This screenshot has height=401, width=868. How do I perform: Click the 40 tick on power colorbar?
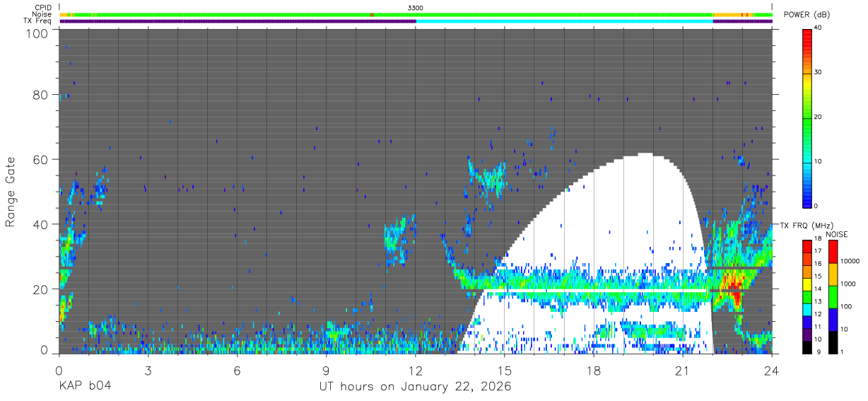(x=816, y=28)
